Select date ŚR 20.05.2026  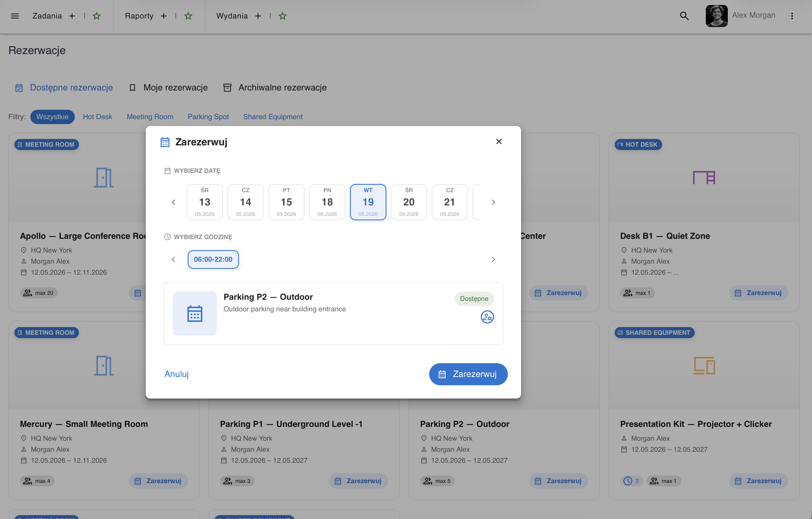pyautogui.click(x=409, y=202)
